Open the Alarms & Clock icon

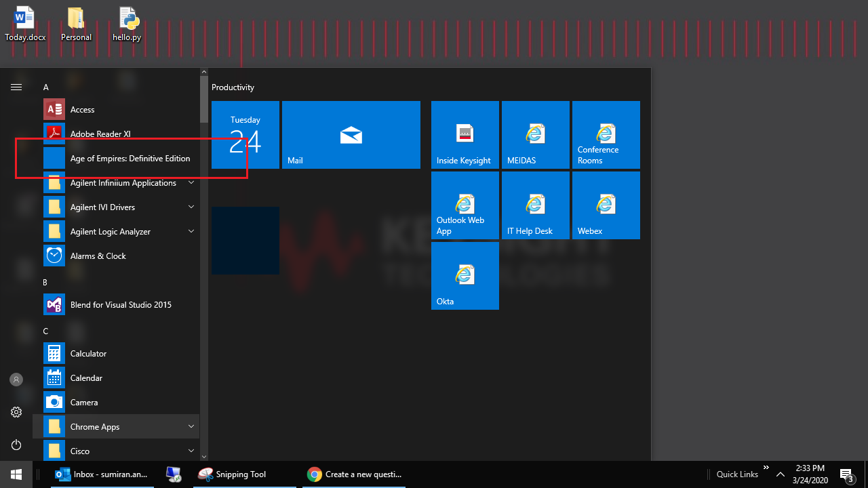tap(54, 256)
